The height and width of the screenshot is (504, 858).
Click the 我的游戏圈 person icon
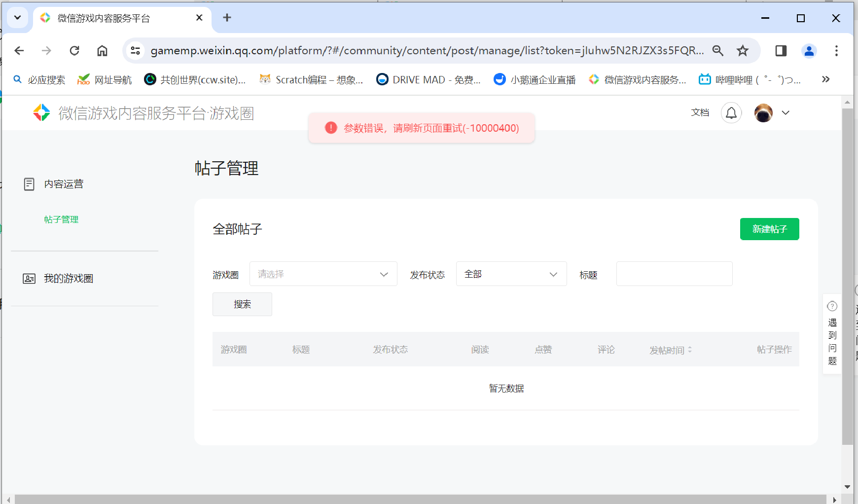(29, 278)
